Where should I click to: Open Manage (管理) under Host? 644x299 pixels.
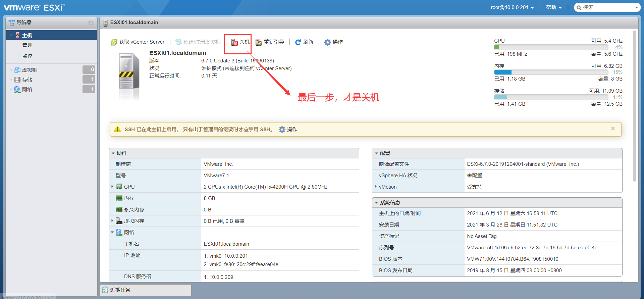click(27, 45)
